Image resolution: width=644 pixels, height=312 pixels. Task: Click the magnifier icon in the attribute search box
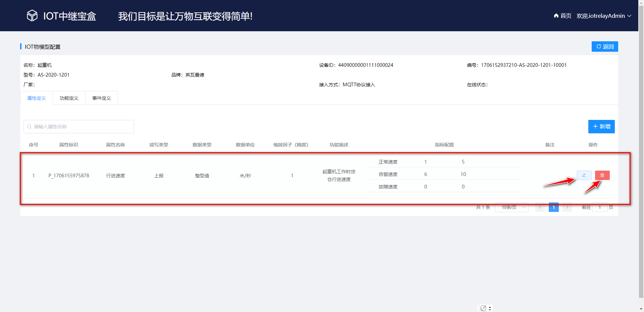click(x=30, y=127)
